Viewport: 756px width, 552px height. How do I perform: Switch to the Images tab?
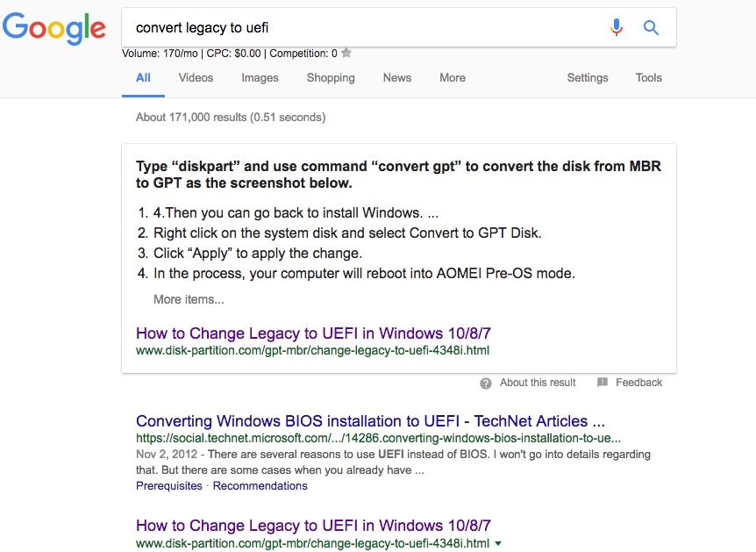pos(260,77)
